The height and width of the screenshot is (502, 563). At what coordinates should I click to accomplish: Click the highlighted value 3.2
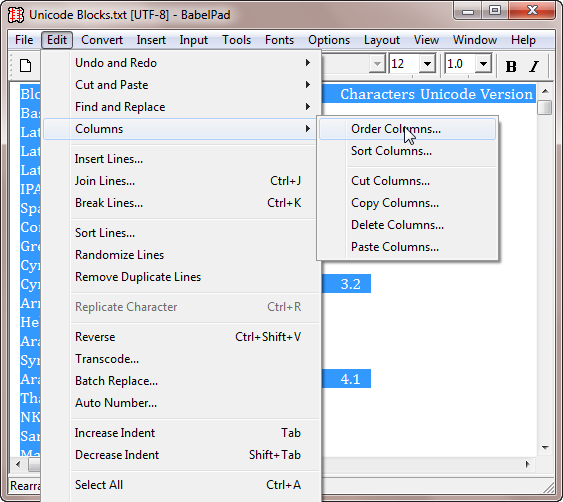pos(350,284)
